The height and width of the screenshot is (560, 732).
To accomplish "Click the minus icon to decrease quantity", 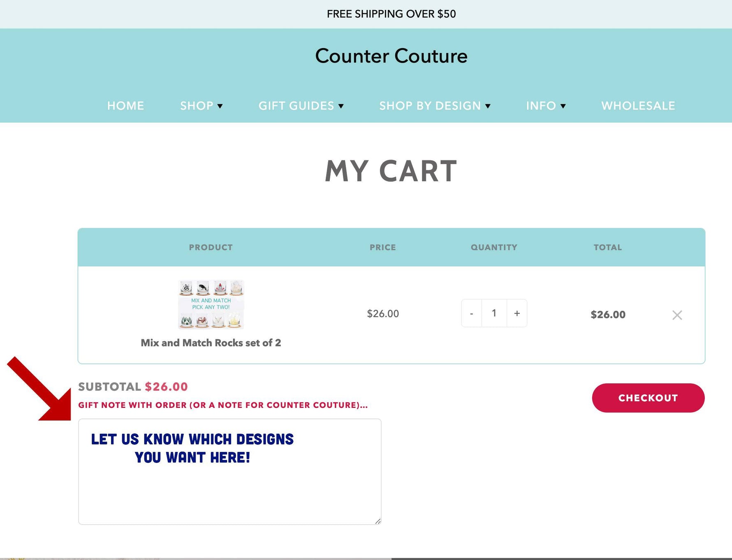I will 472,313.
